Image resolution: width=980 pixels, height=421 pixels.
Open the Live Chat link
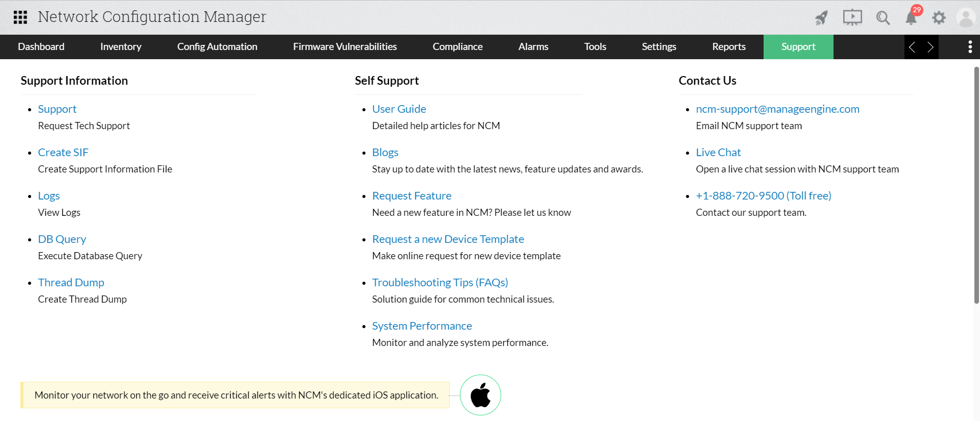718,153
